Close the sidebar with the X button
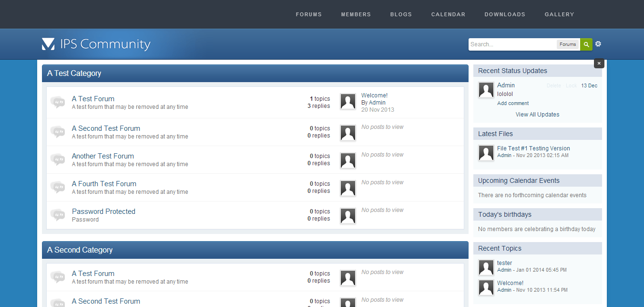This screenshot has width=644, height=307. click(599, 64)
